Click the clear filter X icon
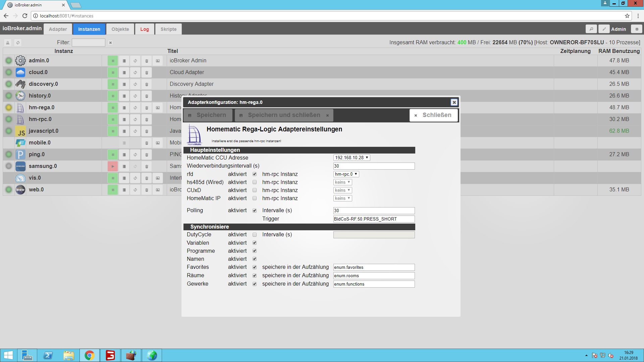The width and height of the screenshot is (644, 362). tap(110, 43)
